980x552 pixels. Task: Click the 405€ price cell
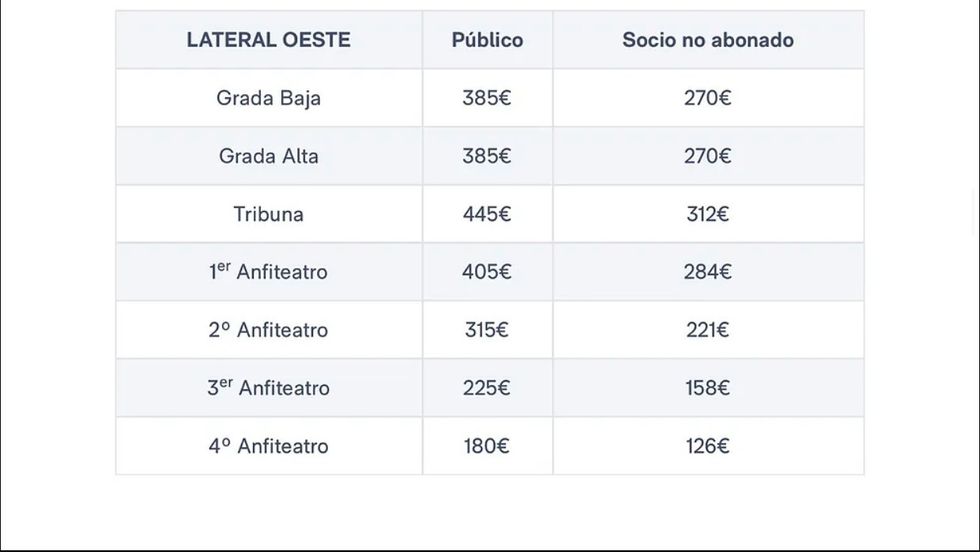pos(487,272)
